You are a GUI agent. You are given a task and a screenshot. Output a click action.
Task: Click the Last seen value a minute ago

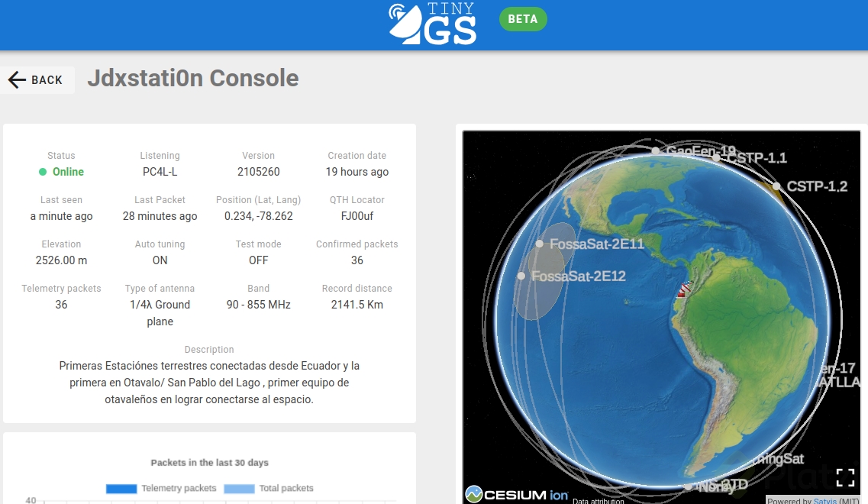pos(61,216)
